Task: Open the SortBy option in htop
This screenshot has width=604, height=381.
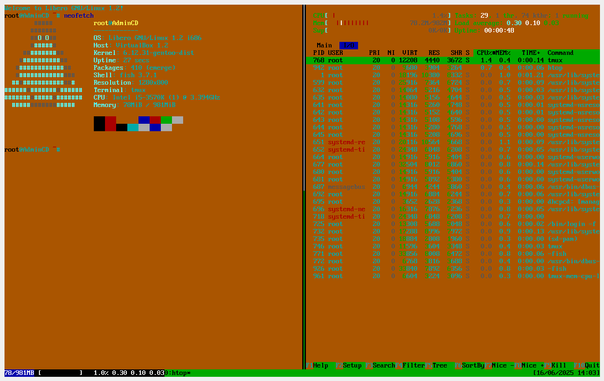Action: pyautogui.click(x=469, y=365)
